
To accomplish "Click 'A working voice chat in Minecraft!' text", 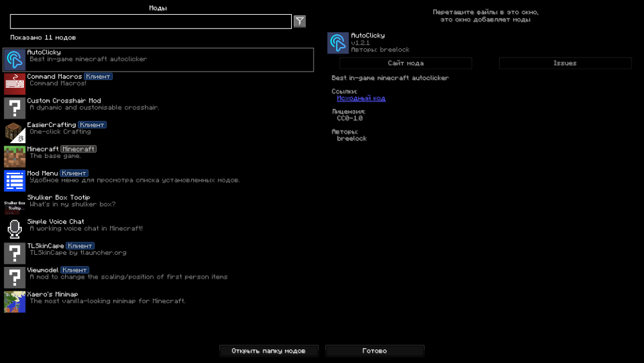I will 86,229.
